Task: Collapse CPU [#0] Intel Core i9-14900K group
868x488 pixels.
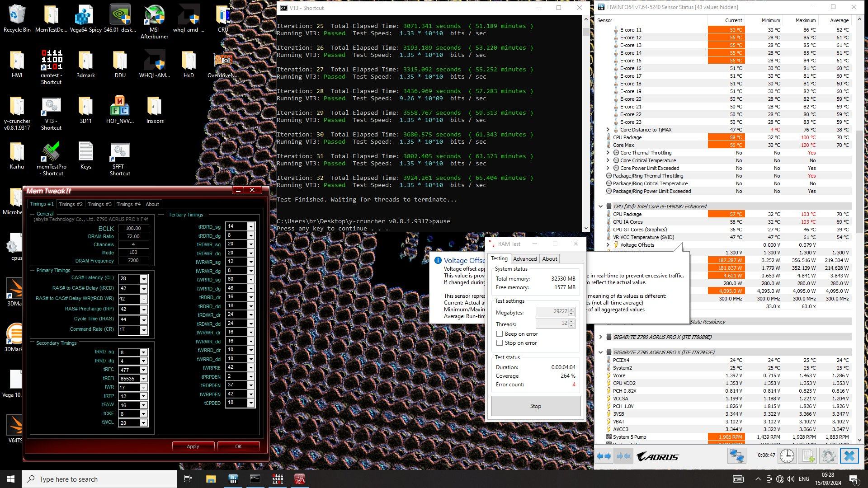Action: click(601, 206)
